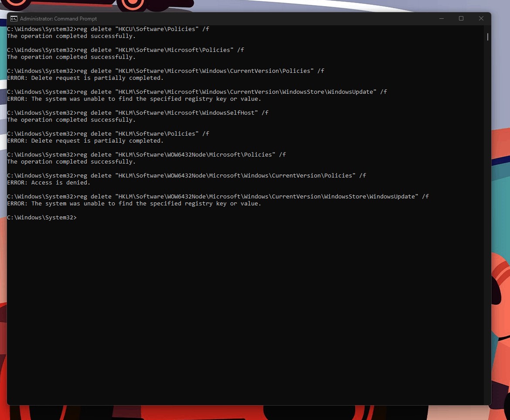Click the 'Administrator: Command Prompt' title text
The width and height of the screenshot is (510, 420).
click(x=58, y=19)
